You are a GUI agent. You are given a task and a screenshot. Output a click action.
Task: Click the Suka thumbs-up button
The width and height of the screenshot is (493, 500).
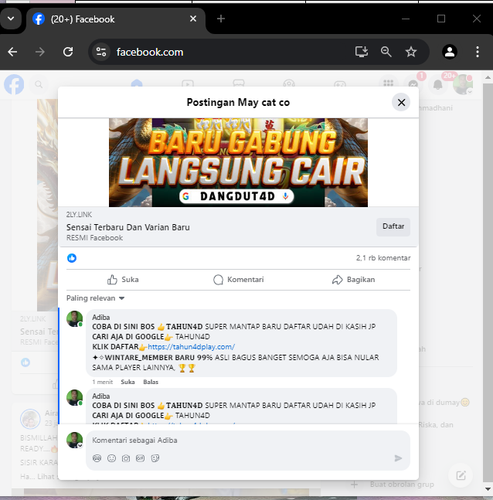tap(123, 280)
